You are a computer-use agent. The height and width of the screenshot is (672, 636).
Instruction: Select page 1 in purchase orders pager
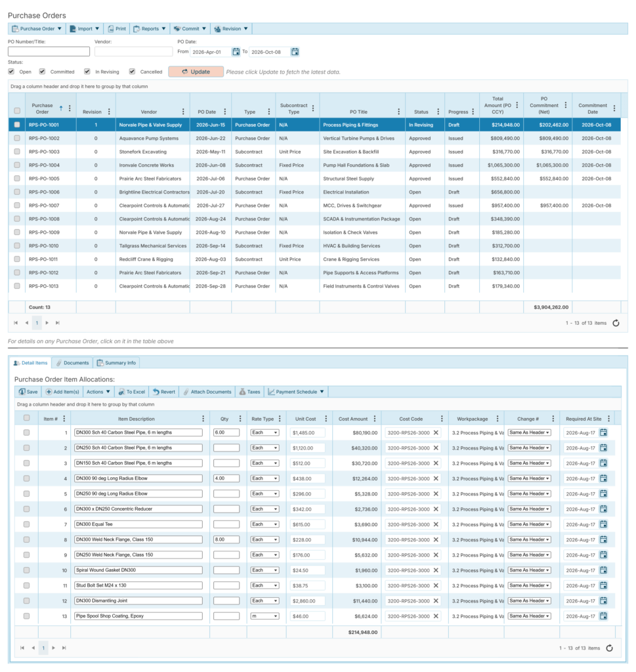pos(37,323)
